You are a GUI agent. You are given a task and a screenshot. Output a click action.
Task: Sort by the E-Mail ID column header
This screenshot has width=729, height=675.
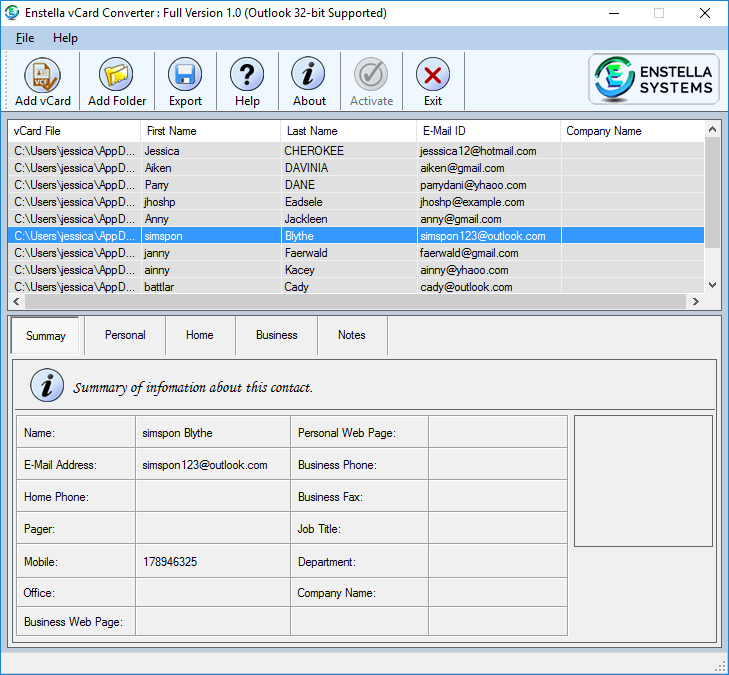[489, 131]
